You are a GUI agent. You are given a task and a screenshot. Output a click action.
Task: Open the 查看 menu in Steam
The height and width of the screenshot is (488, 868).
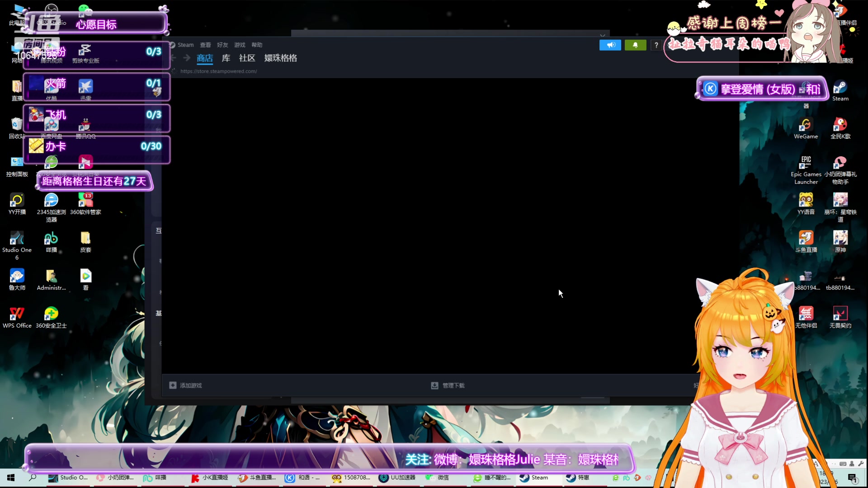point(205,45)
